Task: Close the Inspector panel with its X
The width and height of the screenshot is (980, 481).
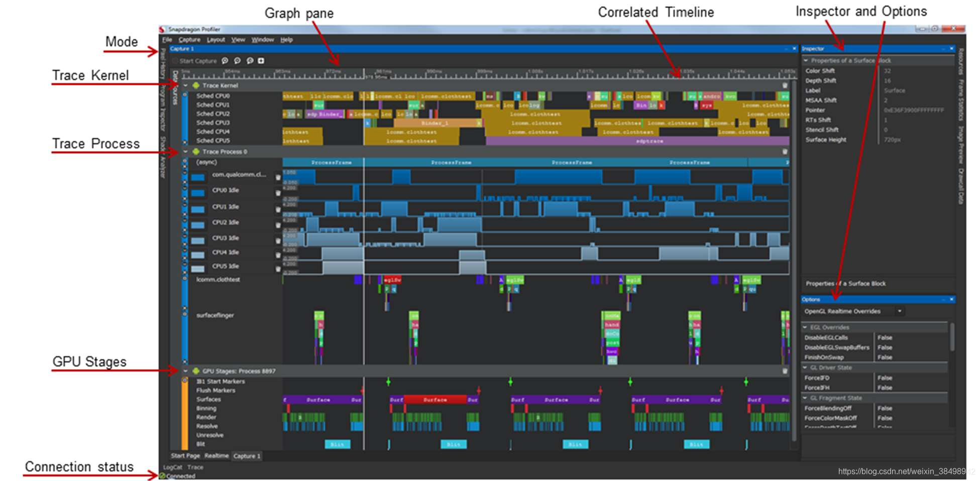Action: tap(951, 49)
